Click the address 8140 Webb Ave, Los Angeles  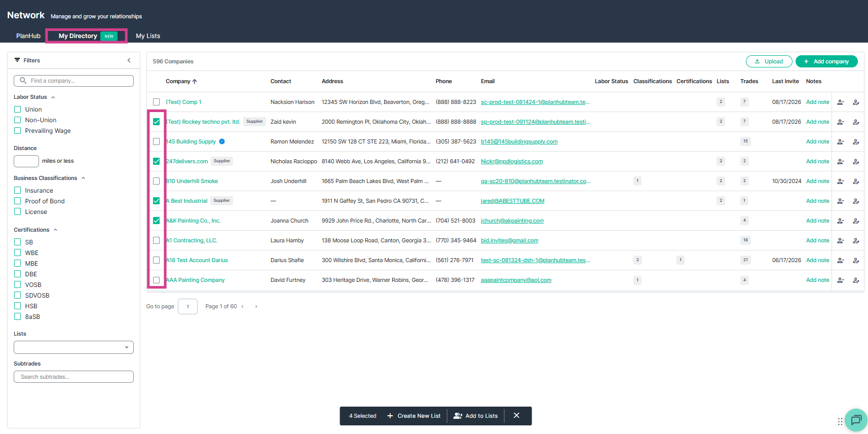coord(376,162)
